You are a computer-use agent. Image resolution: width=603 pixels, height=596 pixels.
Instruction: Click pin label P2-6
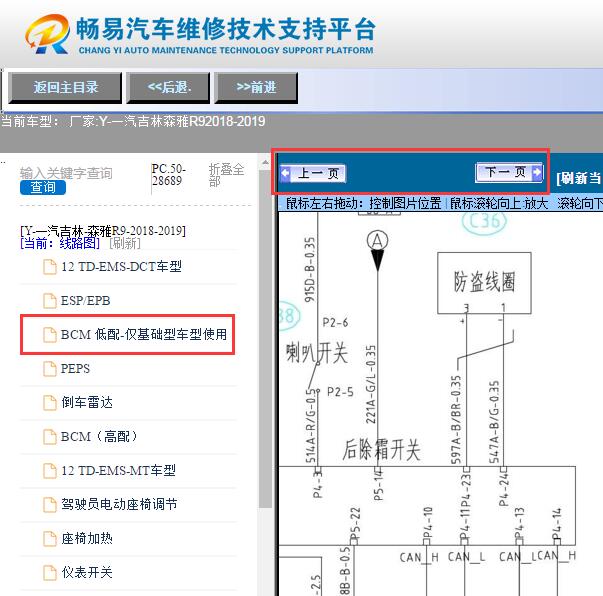pos(335,322)
